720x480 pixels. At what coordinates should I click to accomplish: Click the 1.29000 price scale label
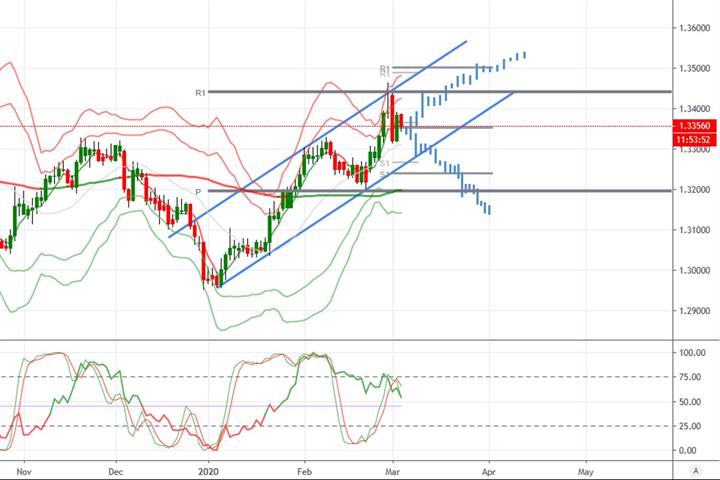694,311
